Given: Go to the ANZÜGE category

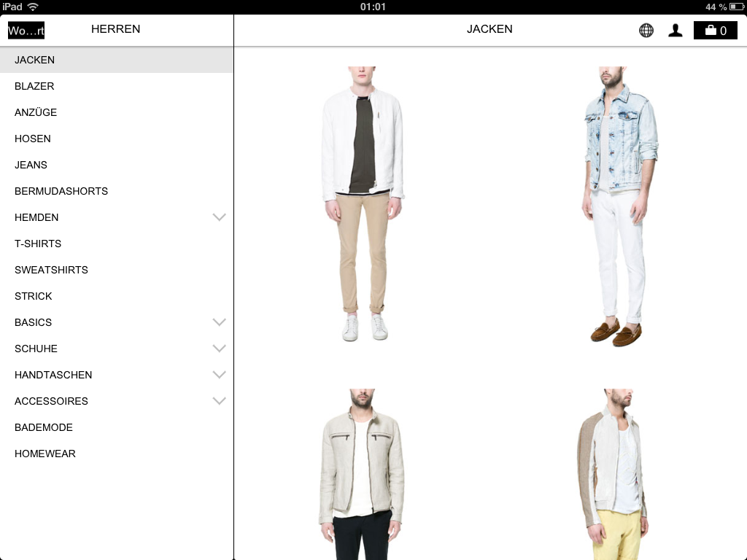Looking at the screenshot, I should tap(36, 112).
